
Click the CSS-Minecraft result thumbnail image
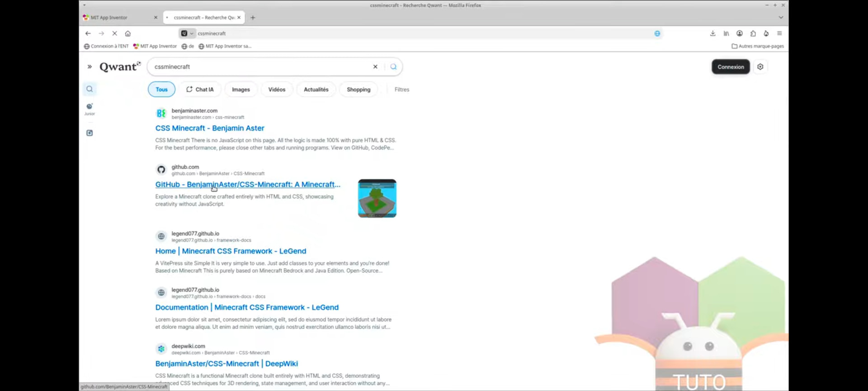point(377,198)
